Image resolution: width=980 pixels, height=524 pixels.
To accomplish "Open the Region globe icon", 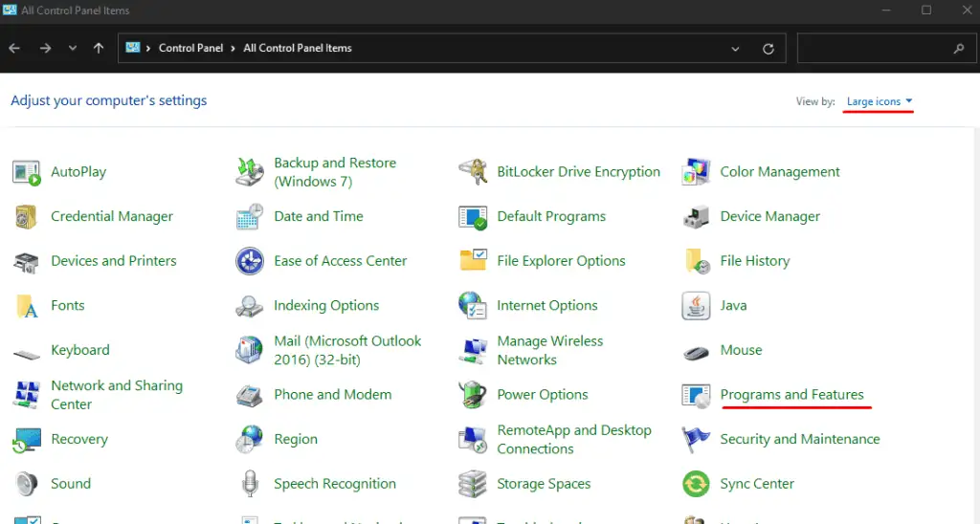I will (x=250, y=440).
